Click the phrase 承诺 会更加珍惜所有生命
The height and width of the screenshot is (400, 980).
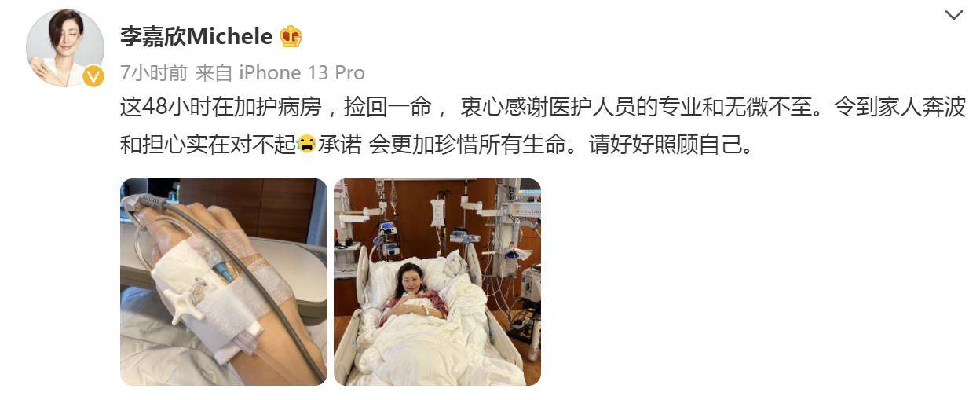click(x=442, y=145)
